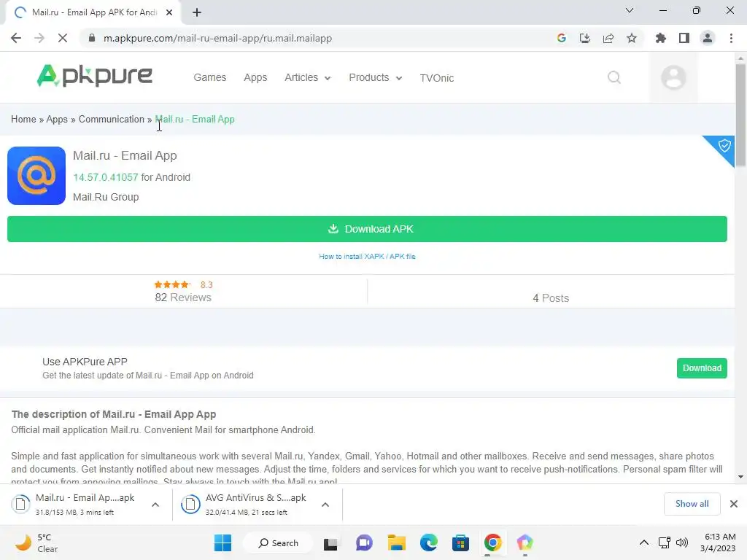Open the weather widget 5°C Clear
The height and width of the screenshot is (560, 747).
[x=36, y=542]
